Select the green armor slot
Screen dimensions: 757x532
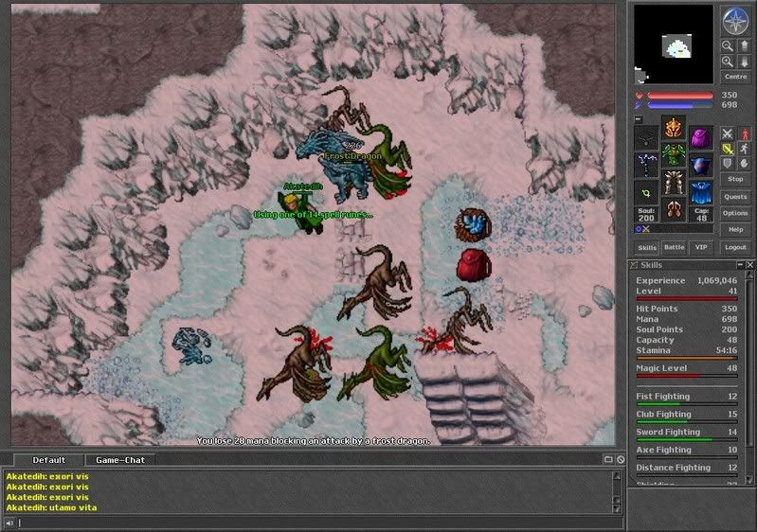674,155
